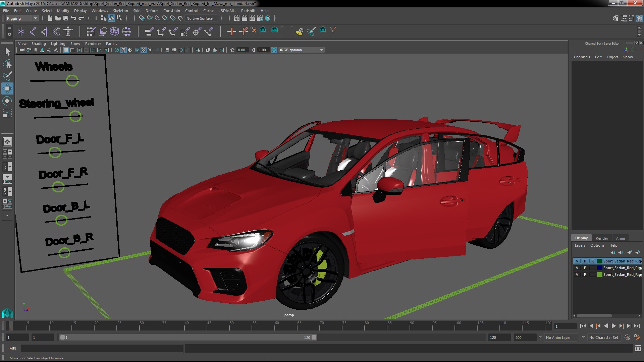Toggle visibility V of first layer
Image resolution: width=644 pixels, height=362 pixels.
pos(577,261)
